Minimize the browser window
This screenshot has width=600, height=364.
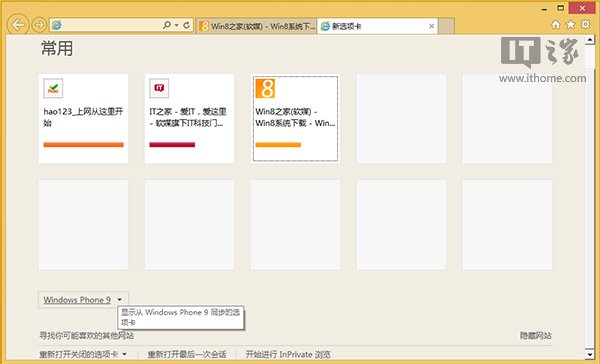545,8
